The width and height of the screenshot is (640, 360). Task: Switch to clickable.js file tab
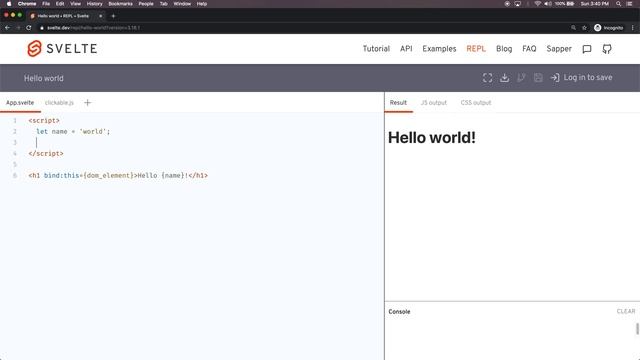click(59, 102)
